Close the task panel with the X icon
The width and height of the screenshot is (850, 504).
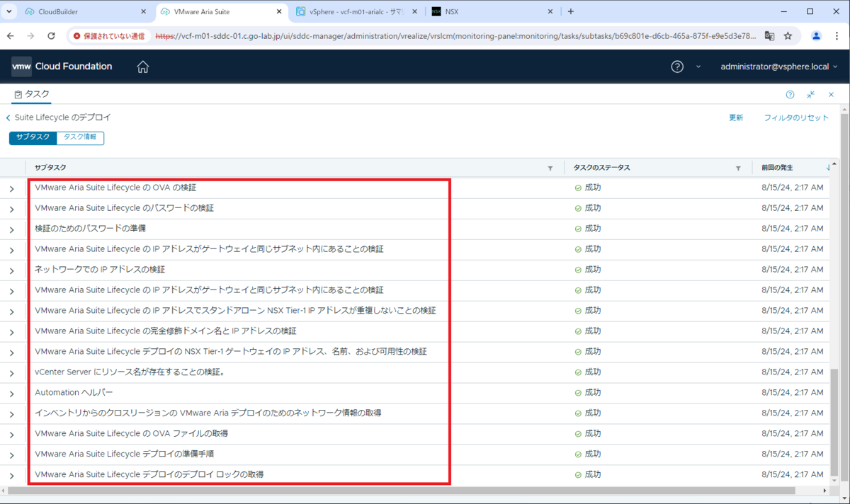pos(832,94)
